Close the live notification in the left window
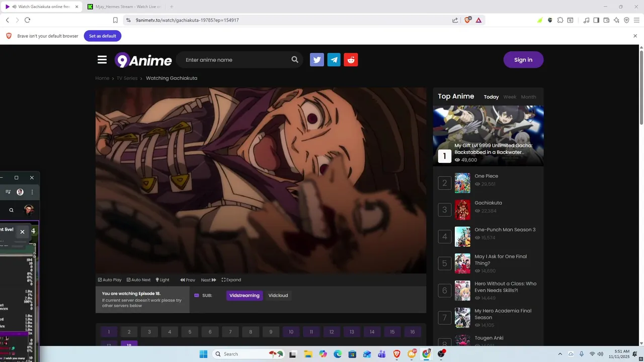 pyautogui.click(x=22, y=232)
